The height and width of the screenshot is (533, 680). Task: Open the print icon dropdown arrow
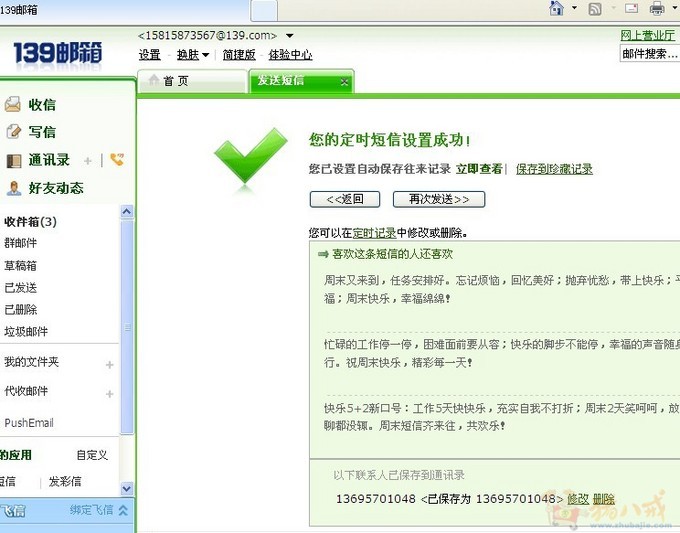pos(675,7)
